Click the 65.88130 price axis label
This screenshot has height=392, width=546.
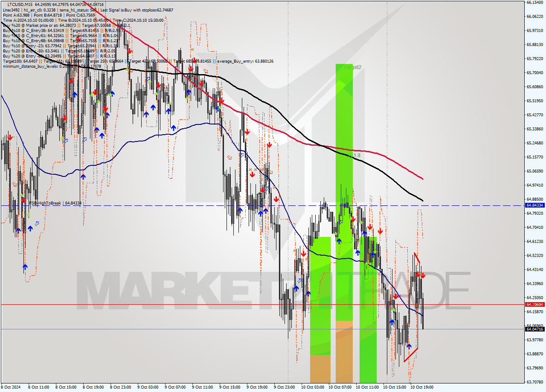[x=534, y=44]
